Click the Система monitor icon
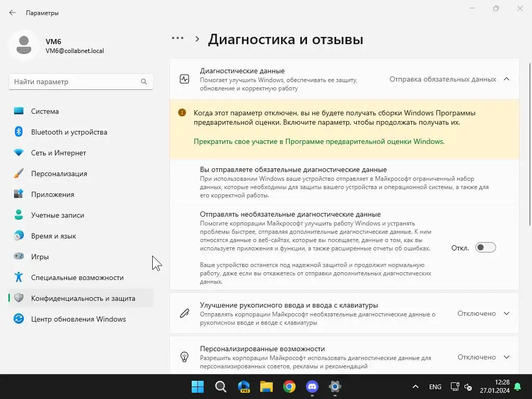532x399 pixels. (x=19, y=111)
